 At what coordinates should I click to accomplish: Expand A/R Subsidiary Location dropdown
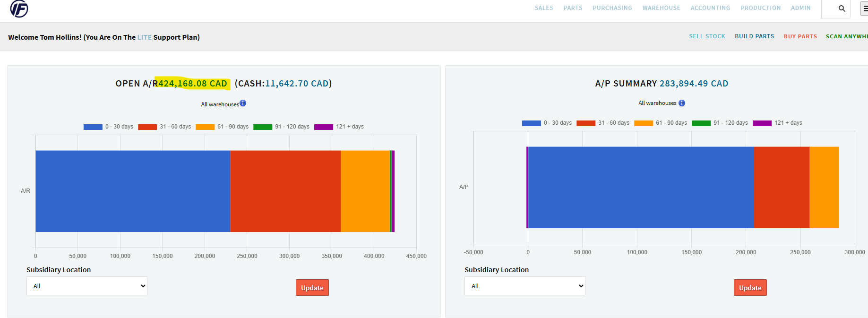(87, 286)
